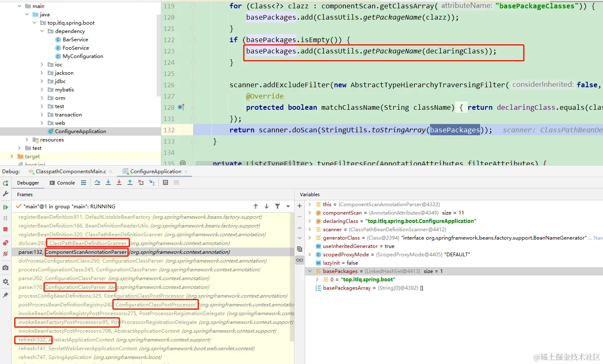Expand the scanner variable node
Image resolution: width=603 pixels, height=364 pixels.
(310, 230)
